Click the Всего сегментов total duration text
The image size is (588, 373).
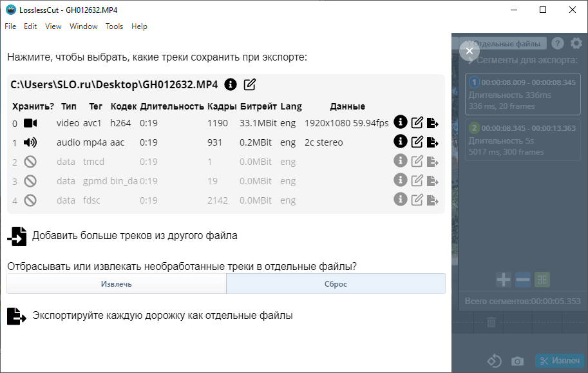click(x=523, y=301)
